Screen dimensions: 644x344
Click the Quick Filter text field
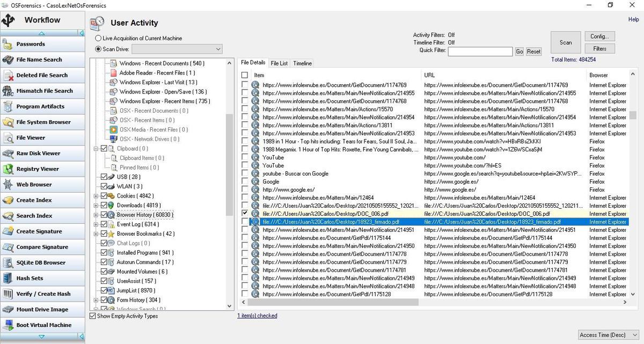coord(480,52)
